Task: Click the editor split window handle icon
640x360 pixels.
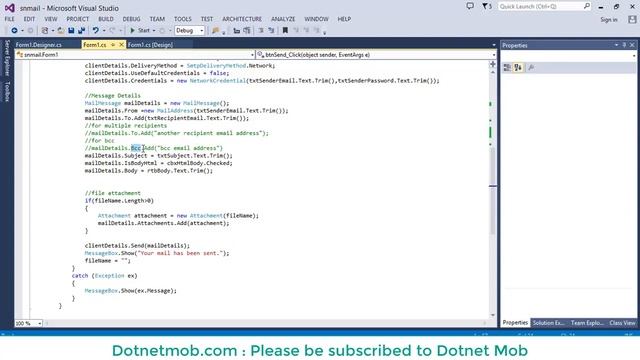Action: [493, 64]
